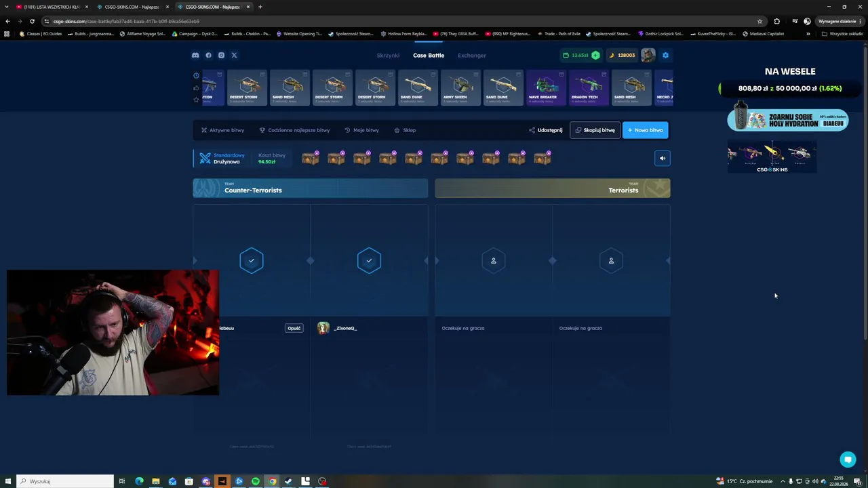Show favorite drops with star icon
Image resolution: width=868 pixels, height=488 pixels.
click(196, 100)
